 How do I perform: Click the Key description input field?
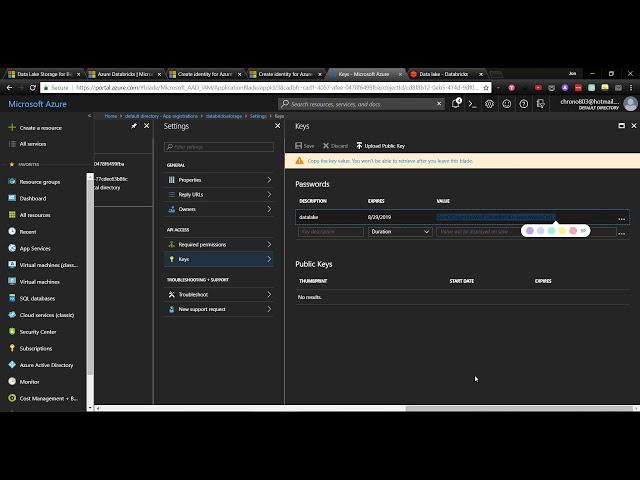331,232
